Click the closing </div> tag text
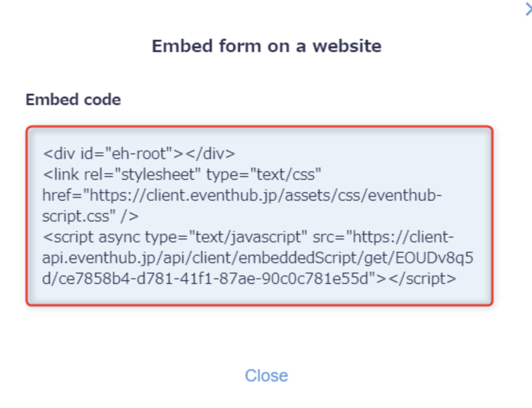Image resolution: width=532 pixels, height=408 pixels. pos(210,154)
